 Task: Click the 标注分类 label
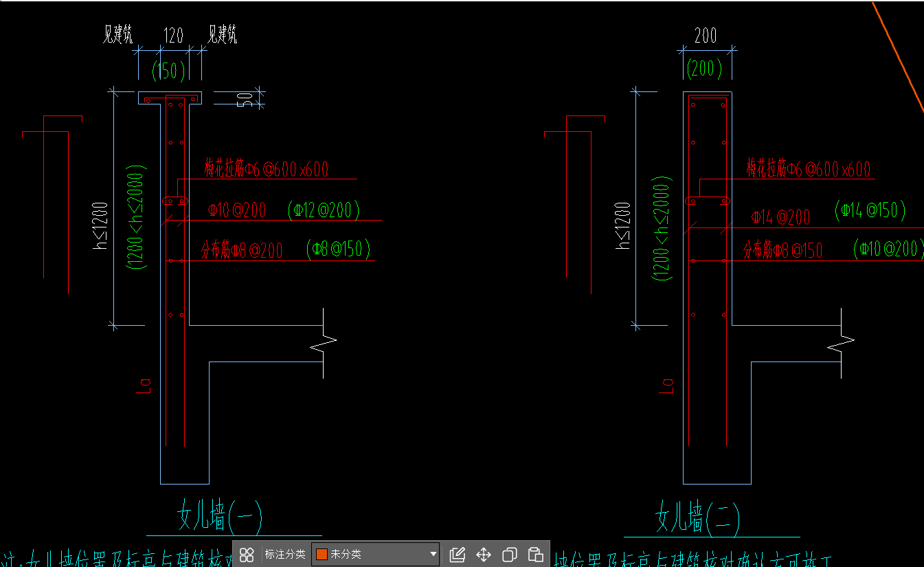tap(284, 554)
